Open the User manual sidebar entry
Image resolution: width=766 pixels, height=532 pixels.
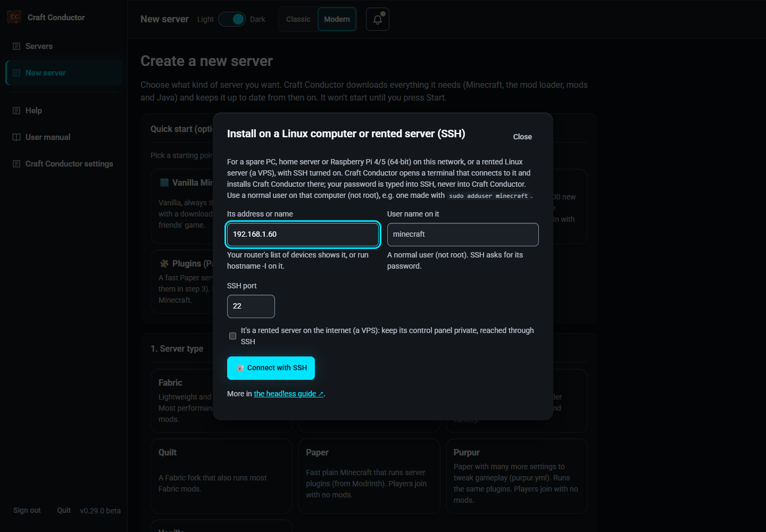click(x=64, y=137)
